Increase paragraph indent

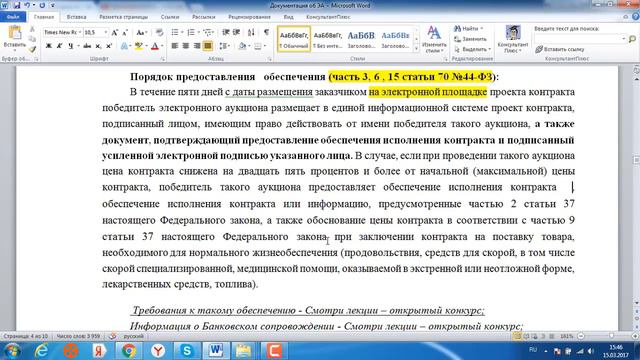pyautogui.click(x=236, y=32)
